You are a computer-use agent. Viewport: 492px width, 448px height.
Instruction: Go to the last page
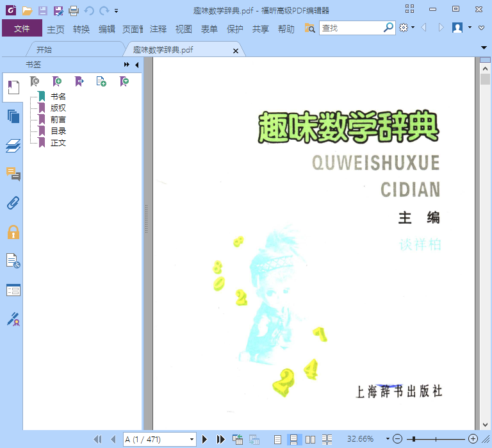point(221,439)
